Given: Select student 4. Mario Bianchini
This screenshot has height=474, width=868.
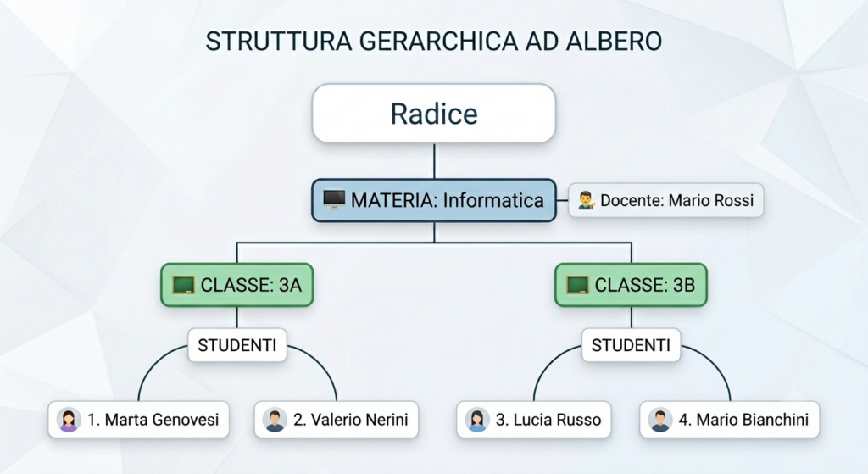Looking at the screenshot, I should click(730, 420).
